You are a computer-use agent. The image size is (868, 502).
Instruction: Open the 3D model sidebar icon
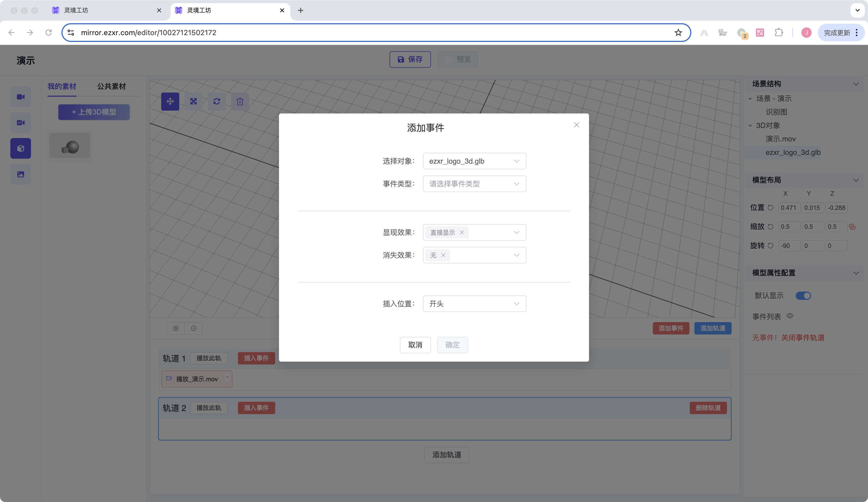point(21,149)
